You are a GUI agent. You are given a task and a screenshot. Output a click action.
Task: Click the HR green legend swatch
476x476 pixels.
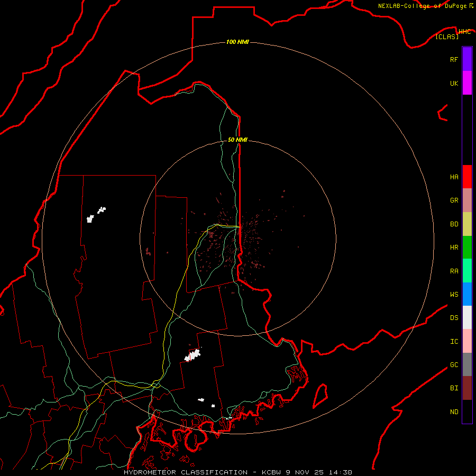pyautogui.click(x=467, y=248)
